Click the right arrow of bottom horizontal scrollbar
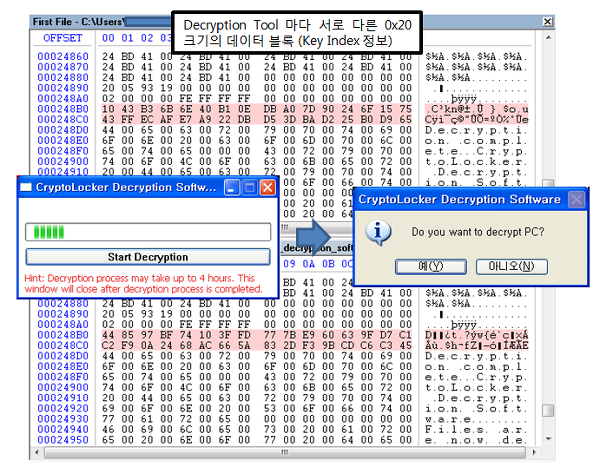 (x=534, y=452)
